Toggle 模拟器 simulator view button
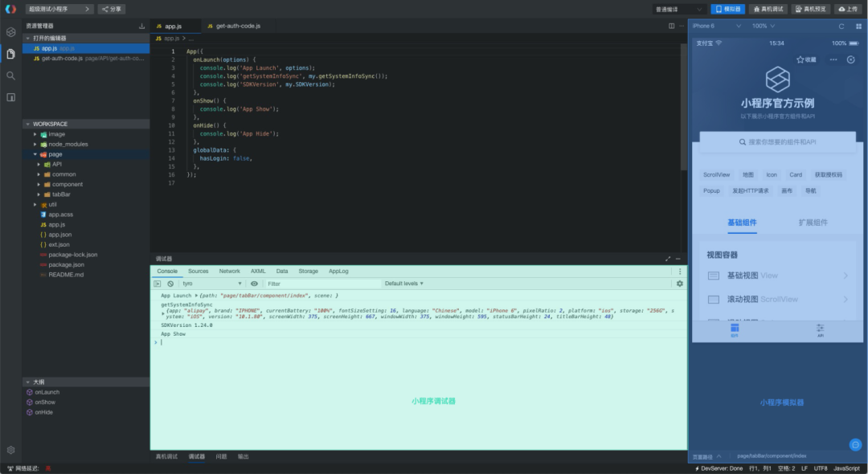868x474 pixels. point(727,9)
